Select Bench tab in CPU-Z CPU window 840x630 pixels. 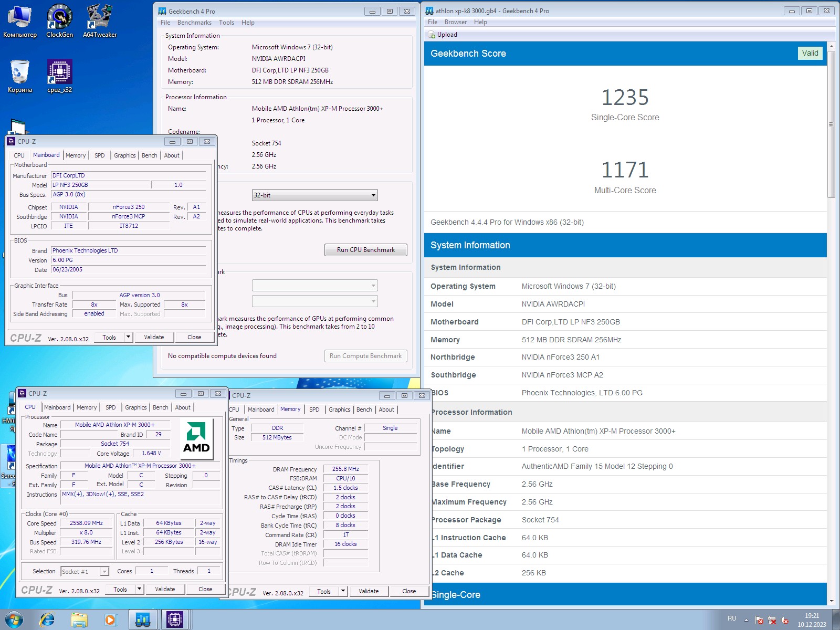[161, 407]
